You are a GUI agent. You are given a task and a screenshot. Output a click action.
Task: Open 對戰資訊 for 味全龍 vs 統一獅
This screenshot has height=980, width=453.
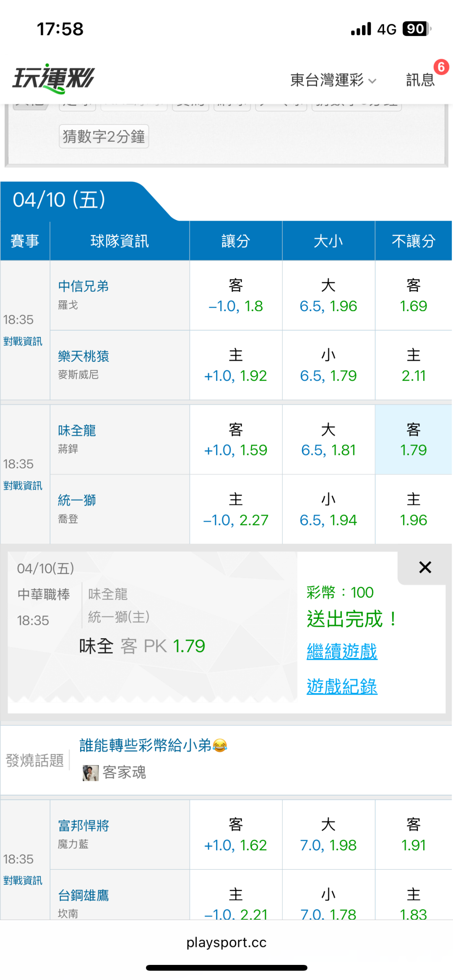pos(23,486)
